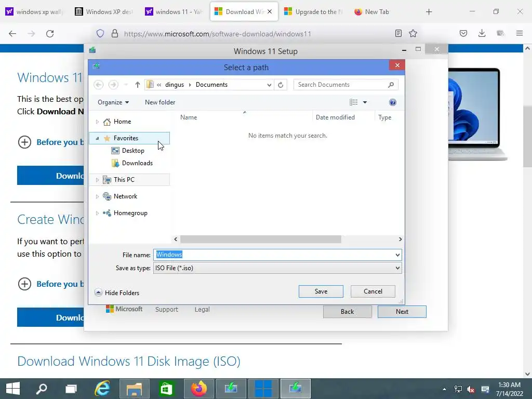
Task: Open Firefox downloads panel
Action: point(482,33)
